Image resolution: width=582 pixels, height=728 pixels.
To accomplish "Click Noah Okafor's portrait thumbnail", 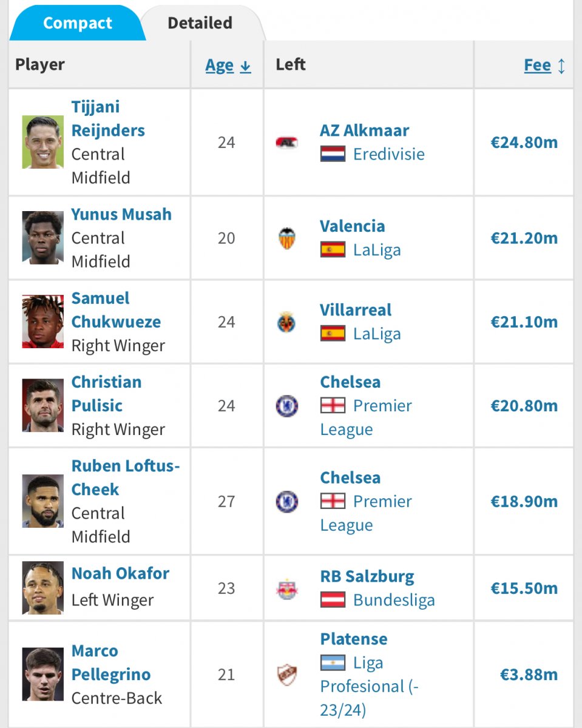I will (43, 588).
